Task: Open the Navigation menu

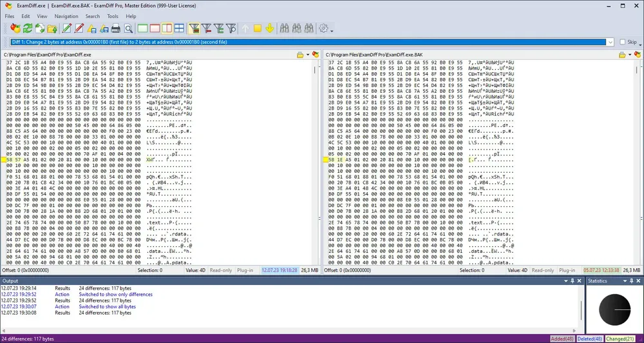Action: 66,16
